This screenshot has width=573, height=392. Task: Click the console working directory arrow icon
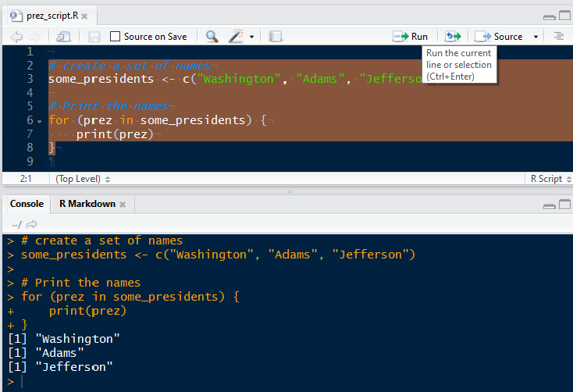pyautogui.click(x=32, y=225)
